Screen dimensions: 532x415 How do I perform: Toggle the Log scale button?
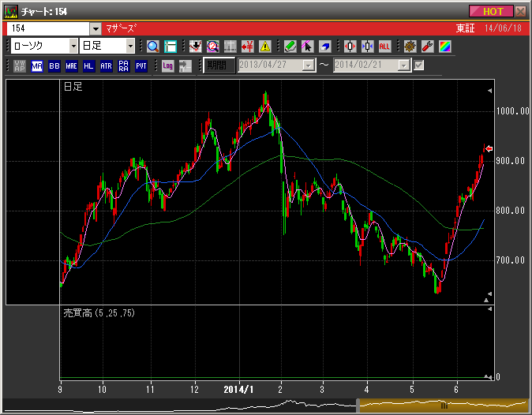coord(167,65)
